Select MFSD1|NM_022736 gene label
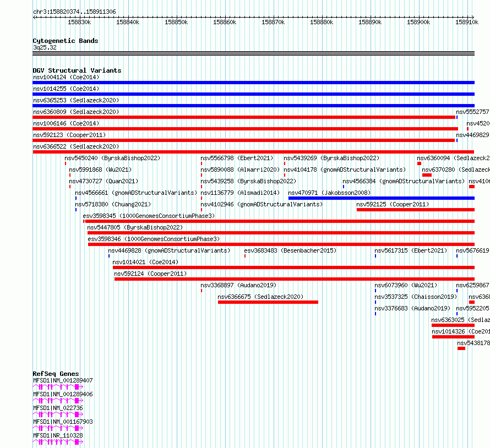The height and width of the screenshot is (448, 490). click(58, 408)
